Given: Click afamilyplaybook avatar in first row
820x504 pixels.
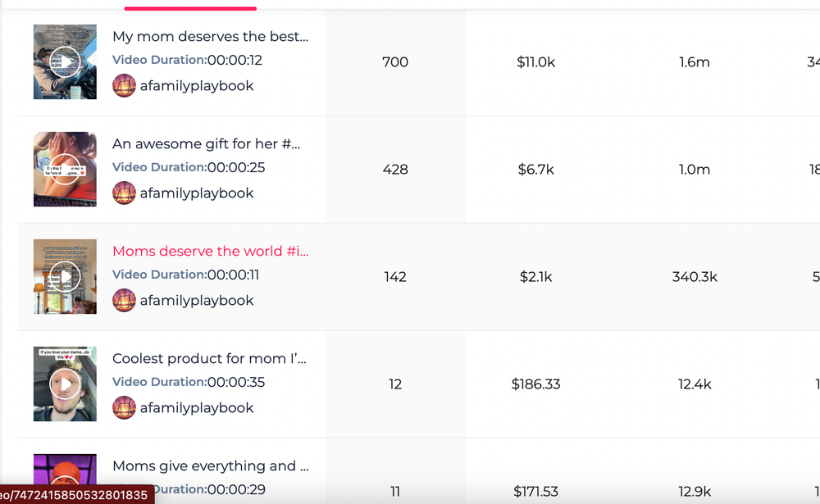Looking at the screenshot, I should (x=124, y=86).
